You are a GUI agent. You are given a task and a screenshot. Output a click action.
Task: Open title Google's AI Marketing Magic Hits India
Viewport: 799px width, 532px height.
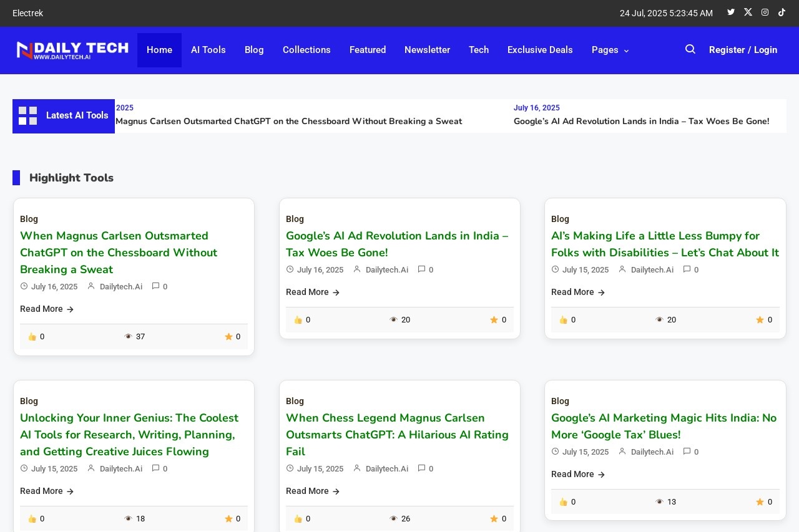(x=664, y=426)
